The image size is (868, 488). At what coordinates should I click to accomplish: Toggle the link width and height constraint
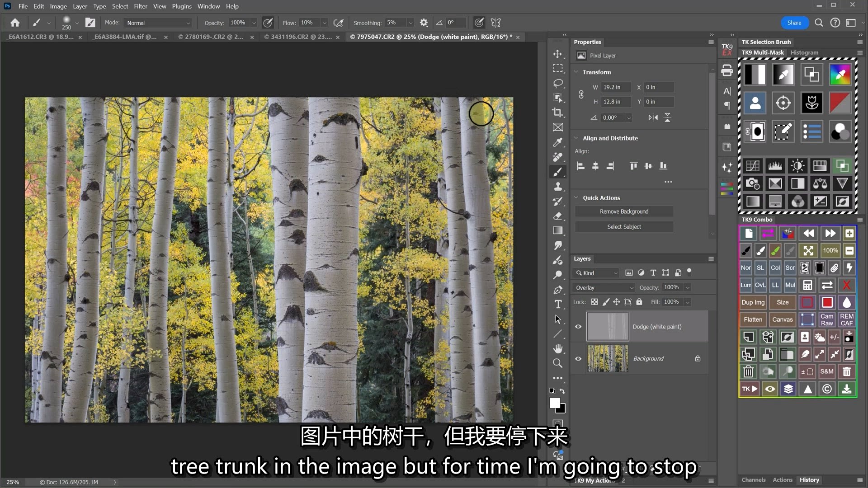coord(581,94)
